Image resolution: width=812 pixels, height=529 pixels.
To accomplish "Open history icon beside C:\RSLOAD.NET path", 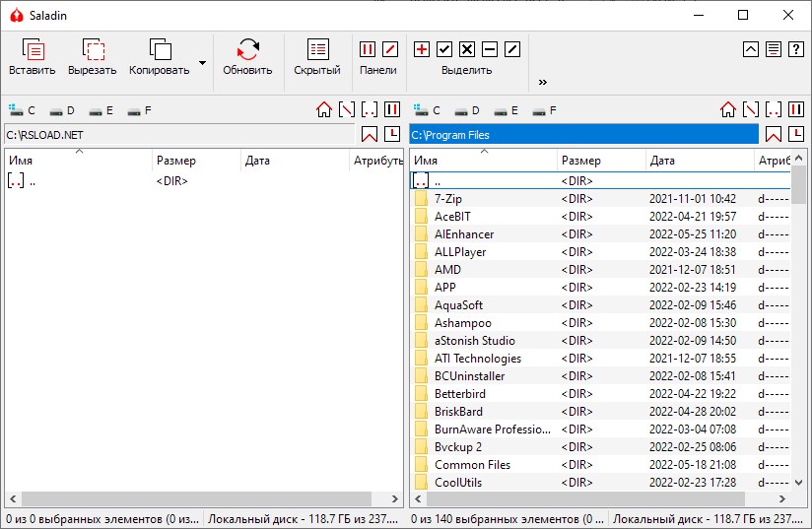I will pos(392,134).
